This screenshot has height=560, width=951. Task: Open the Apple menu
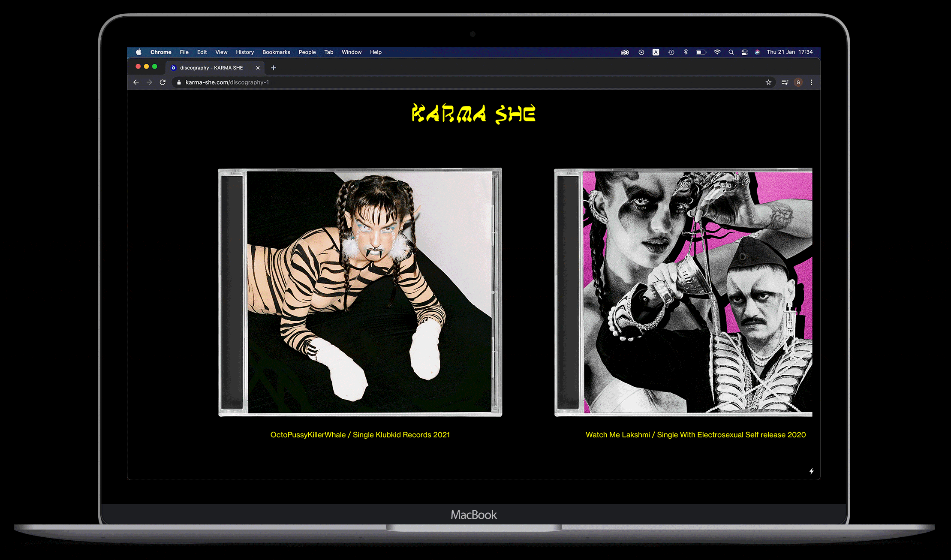[138, 52]
